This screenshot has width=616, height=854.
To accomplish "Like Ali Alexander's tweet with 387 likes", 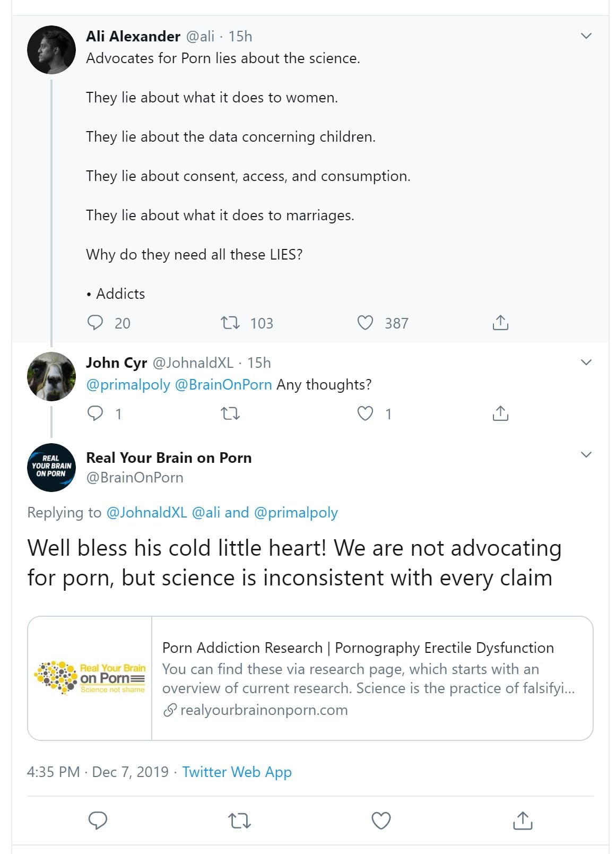I will 365,323.
